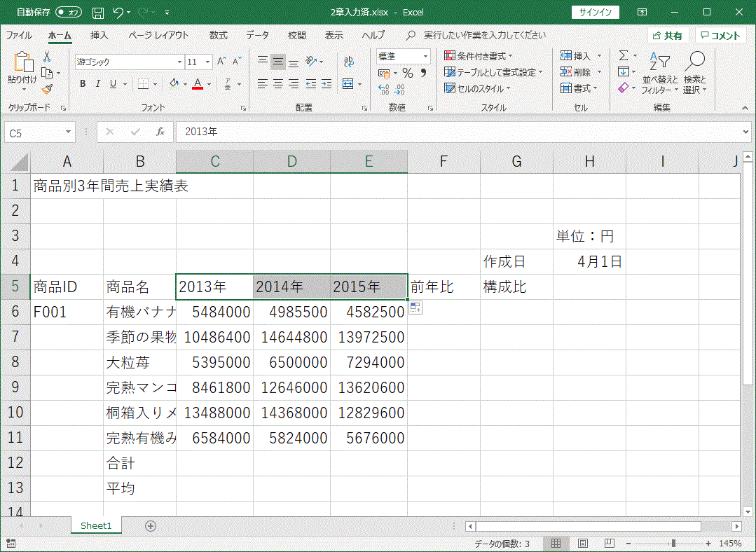Image resolution: width=756 pixels, height=552 pixels.
Task: Expand the Name Box dropdown arrow
Action: [68, 132]
